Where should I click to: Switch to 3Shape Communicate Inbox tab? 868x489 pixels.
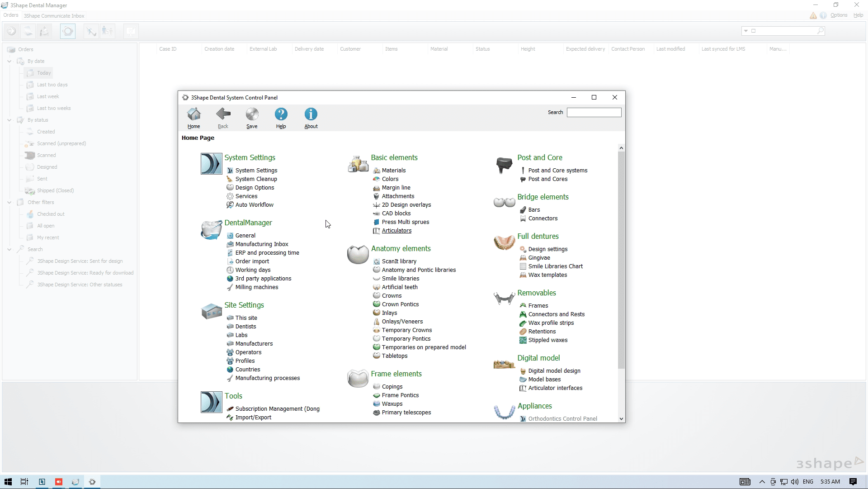click(x=54, y=16)
